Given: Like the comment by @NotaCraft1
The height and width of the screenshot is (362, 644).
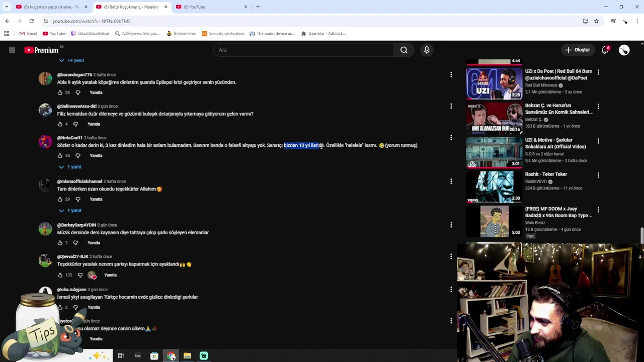Looking at the screenshot, I should click(x=60, y=156).
